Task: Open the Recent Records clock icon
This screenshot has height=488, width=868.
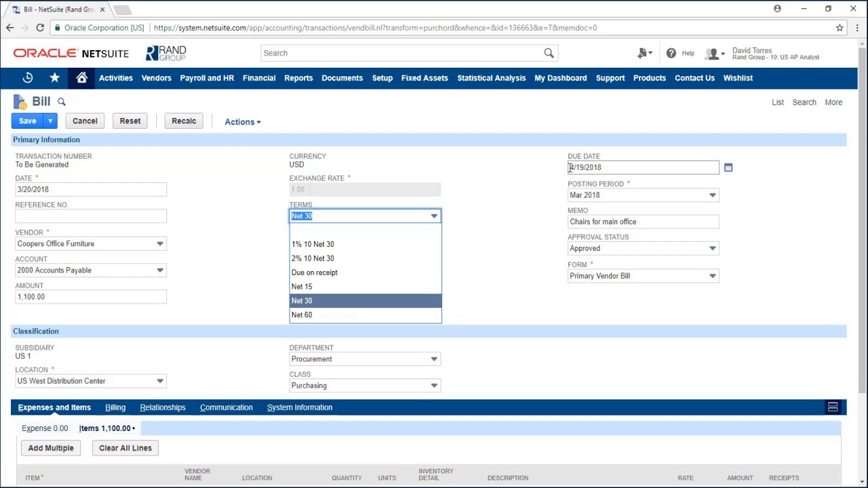Action: (x=28, y=78)
